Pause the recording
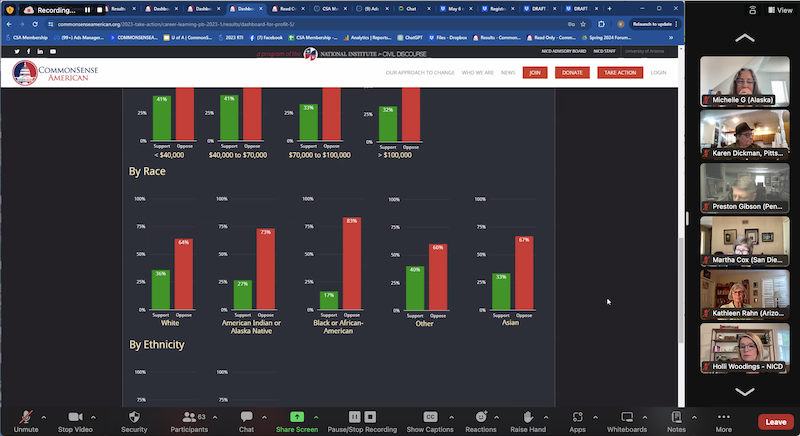The image size is (800, 436). [x=354, y=416]
